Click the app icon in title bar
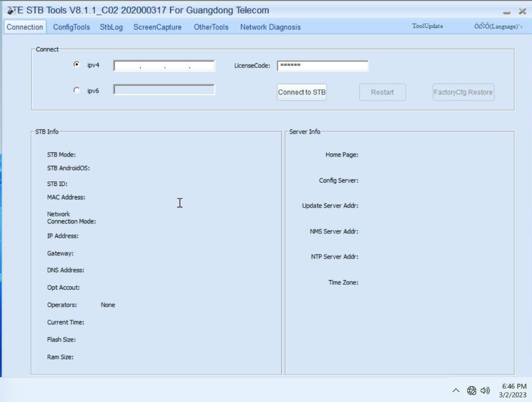Image resolution: width=532 pixels, height=402 pixels. click(11, 10)
